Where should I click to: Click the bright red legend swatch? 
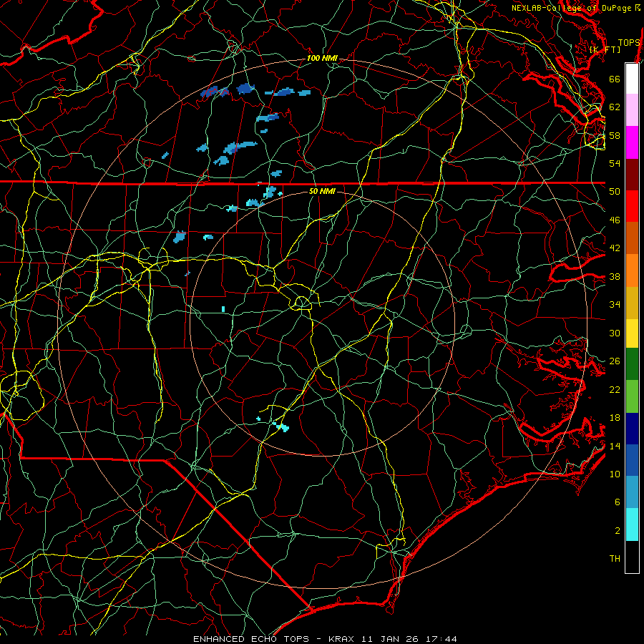(632, 206)
